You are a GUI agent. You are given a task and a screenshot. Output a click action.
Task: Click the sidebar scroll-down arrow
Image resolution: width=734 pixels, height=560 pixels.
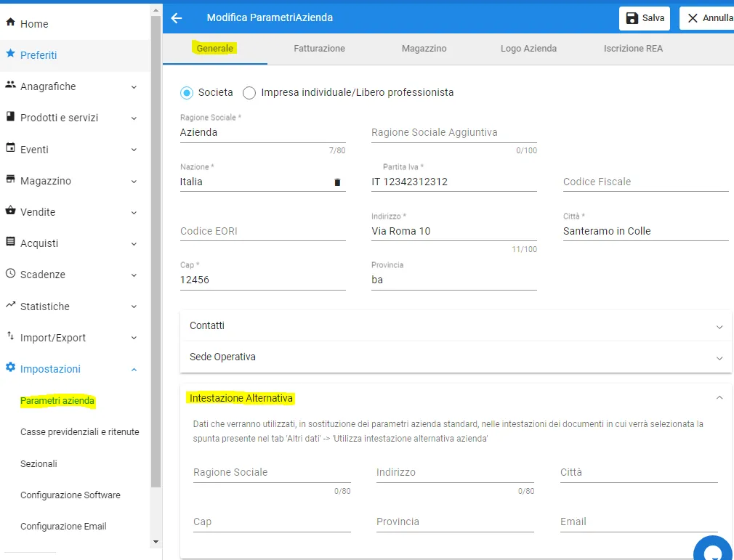click(156, 542)
